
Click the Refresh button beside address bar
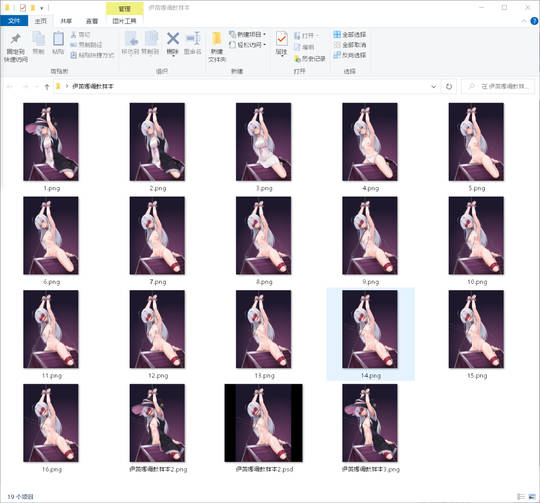(x=449, y=86)
